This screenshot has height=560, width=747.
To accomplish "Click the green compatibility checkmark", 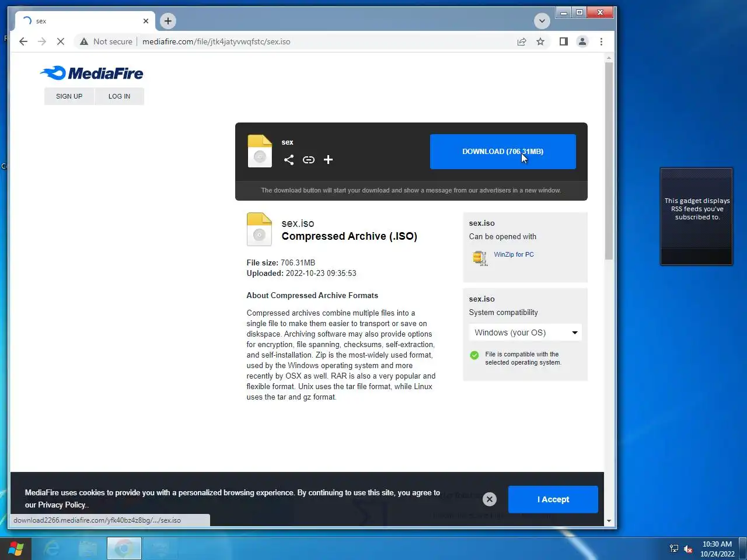I will pyautogui.click(x=474, y=355).
